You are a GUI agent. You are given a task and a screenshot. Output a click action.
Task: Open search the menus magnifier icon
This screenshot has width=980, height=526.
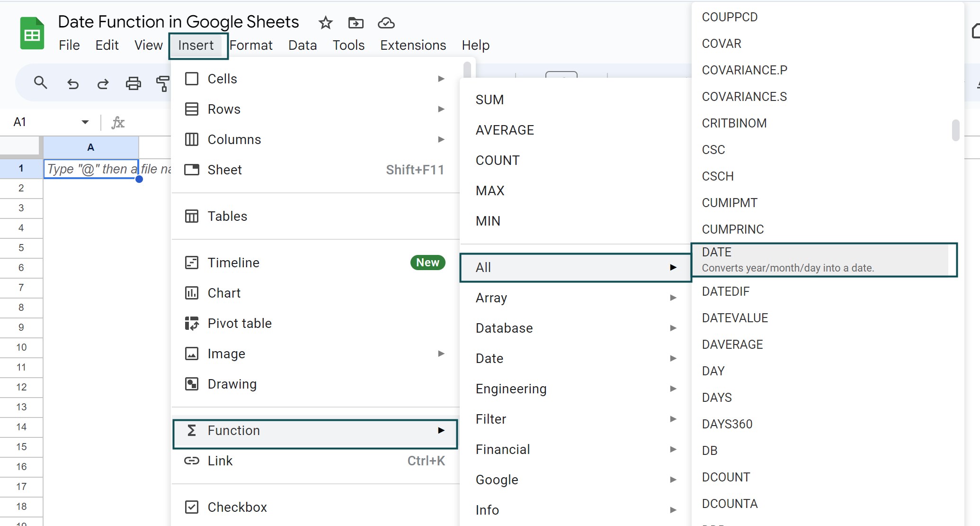tap(41, 83)
